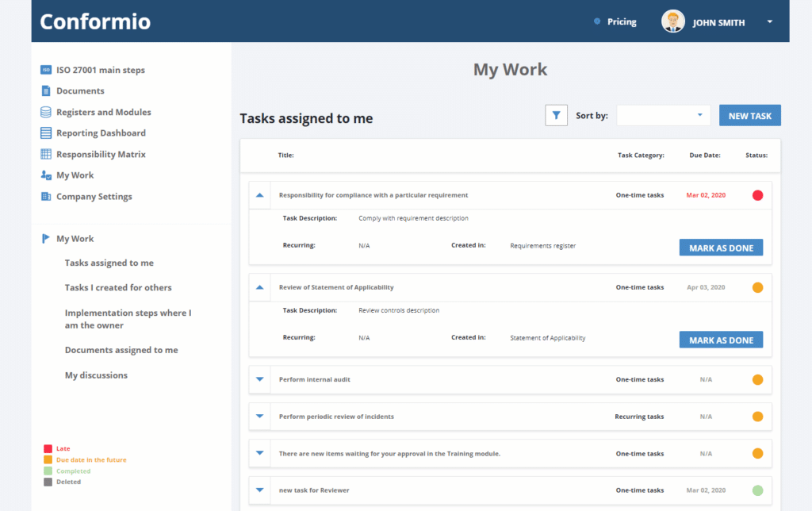Click the My Work person icon

pos(46,175)
